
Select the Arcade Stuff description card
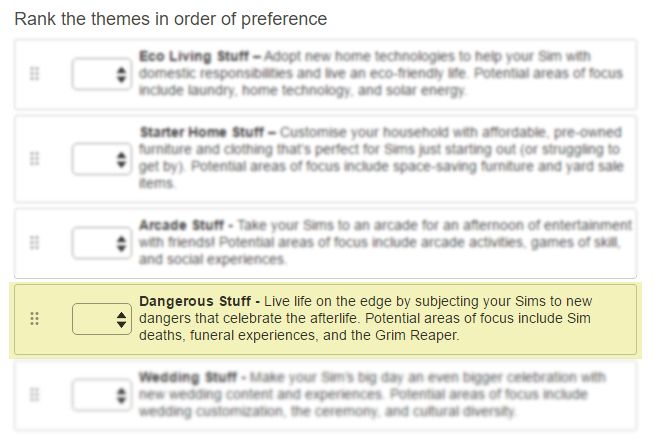pos(325,243)
